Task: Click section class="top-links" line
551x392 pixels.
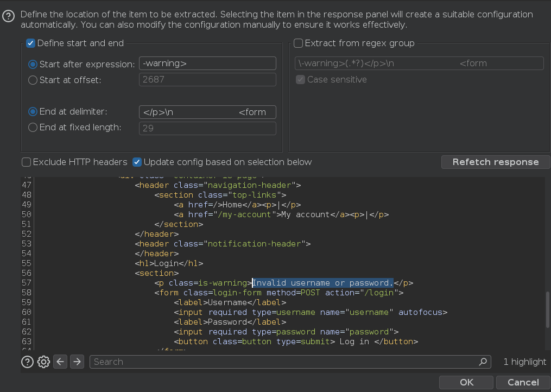Action: 220,195
